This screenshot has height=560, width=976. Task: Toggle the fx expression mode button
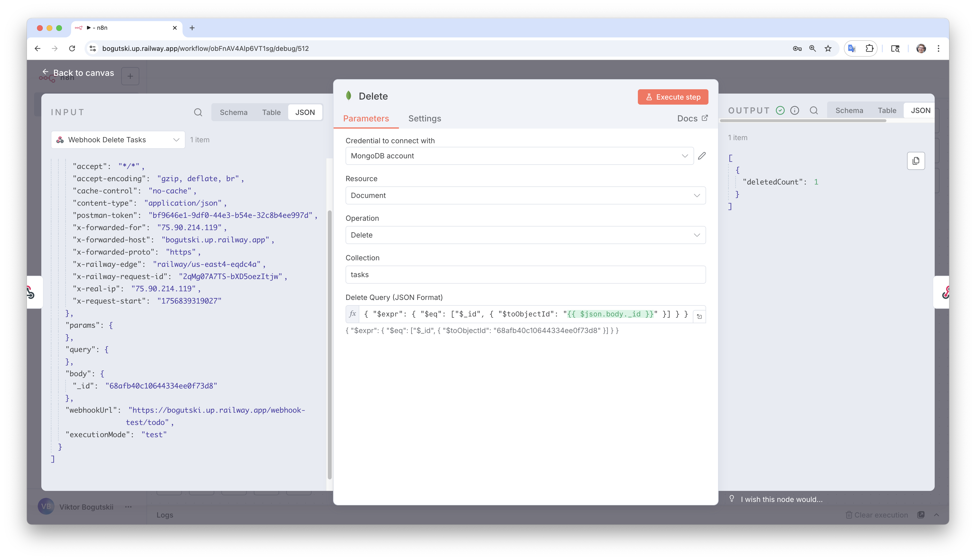pos(353,314)
